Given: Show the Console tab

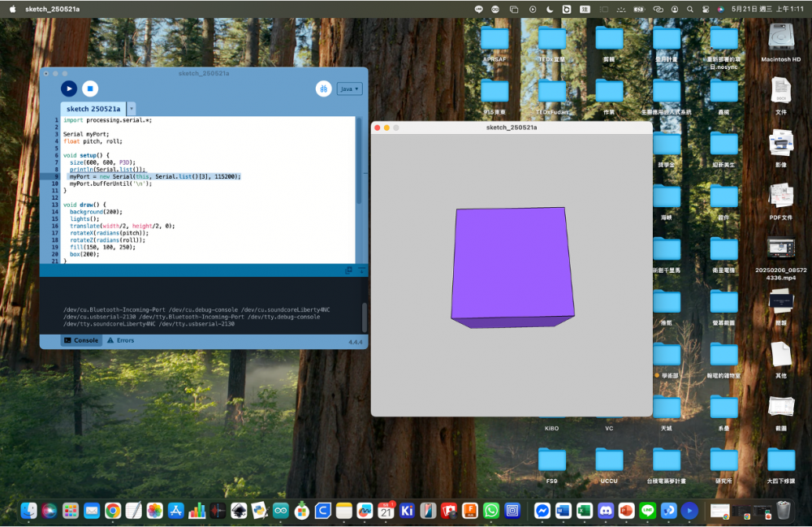Looking at the screenshot, I should pyautogui.click(x=81, y=341).
